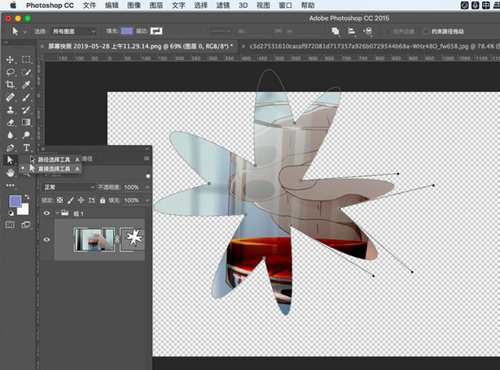Collapse the 组 1 group folder
Image resolution: width=500 pixels, height=370 pixels.
[58, 213]
